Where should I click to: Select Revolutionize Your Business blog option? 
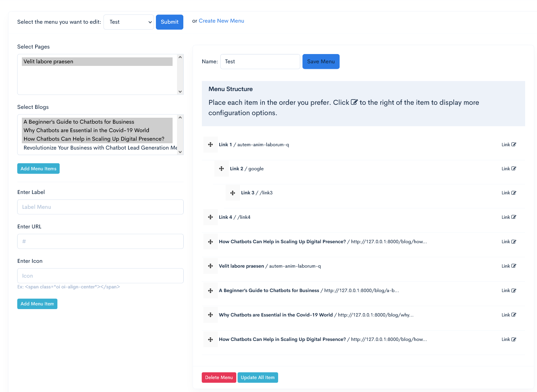pos(99,148)
